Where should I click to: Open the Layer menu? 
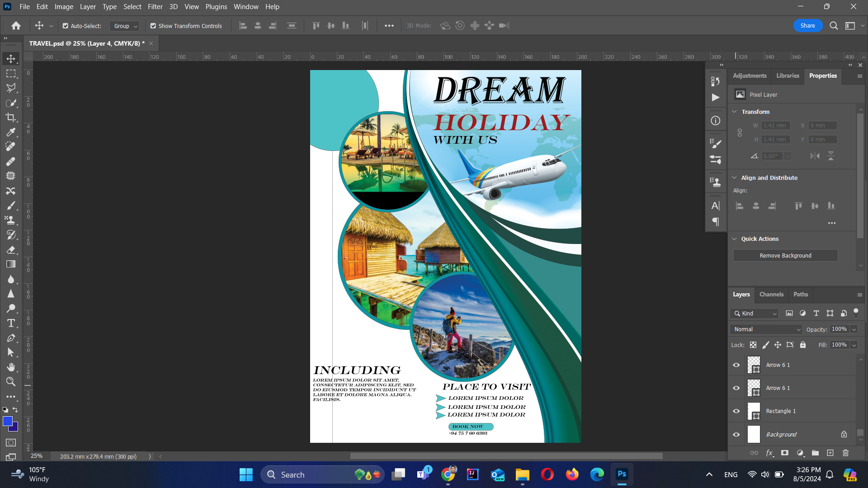pyautogui.click(x=88, y=7)
